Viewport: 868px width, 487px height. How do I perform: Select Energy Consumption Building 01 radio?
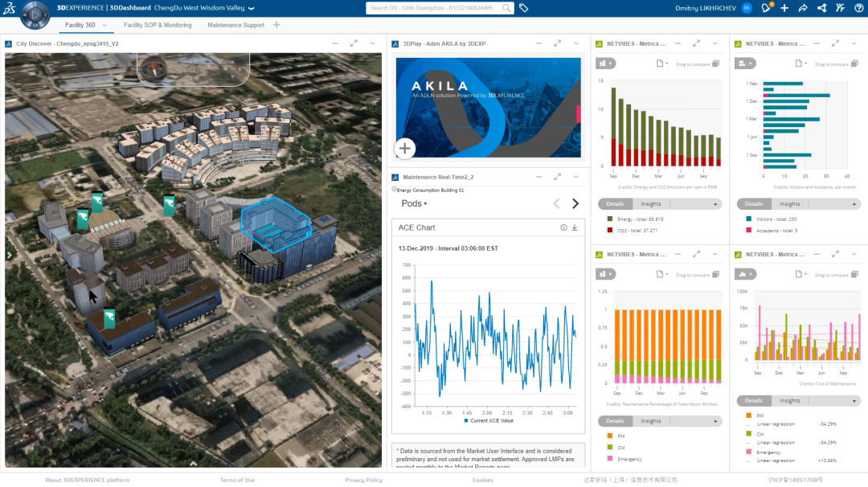(x=394, y=190)
